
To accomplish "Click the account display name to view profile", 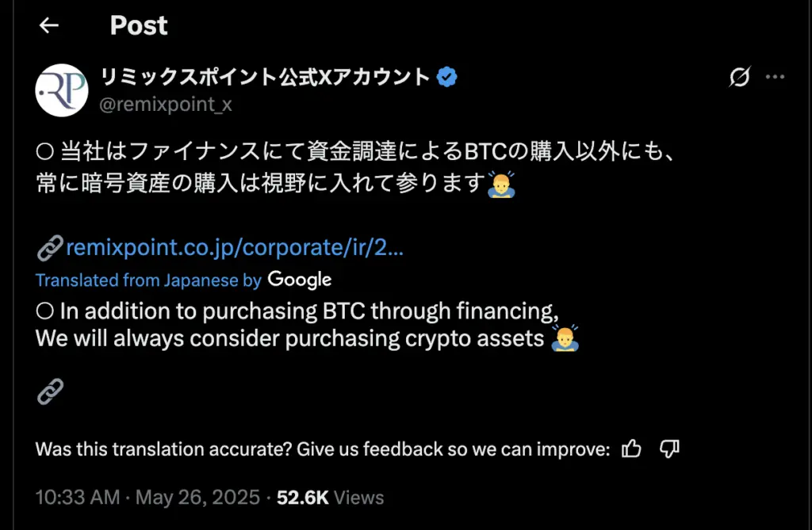I will (x=262, y=76).
